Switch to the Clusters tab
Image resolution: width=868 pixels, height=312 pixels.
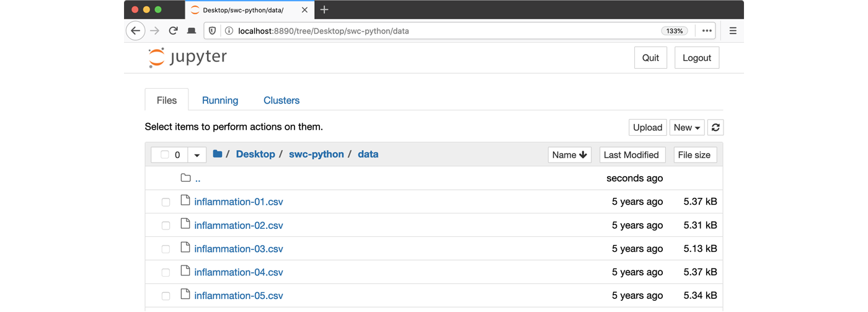coord(281,100)
